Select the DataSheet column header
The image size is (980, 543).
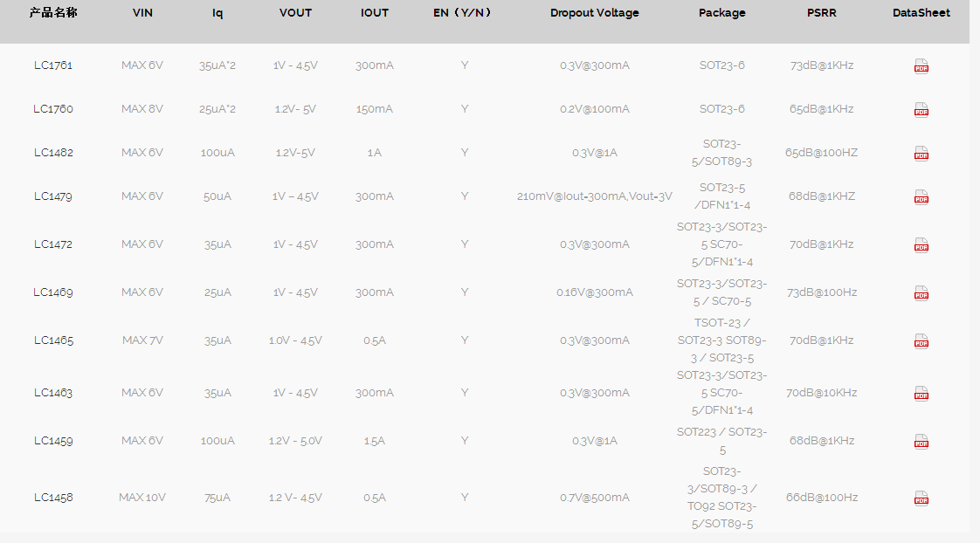coord(921,12)
